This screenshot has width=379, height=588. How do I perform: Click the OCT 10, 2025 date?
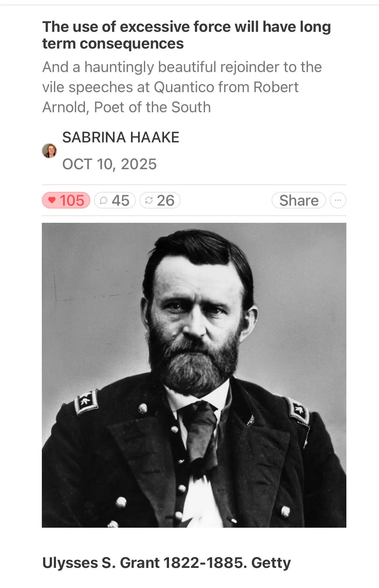(x=110, y=164)
